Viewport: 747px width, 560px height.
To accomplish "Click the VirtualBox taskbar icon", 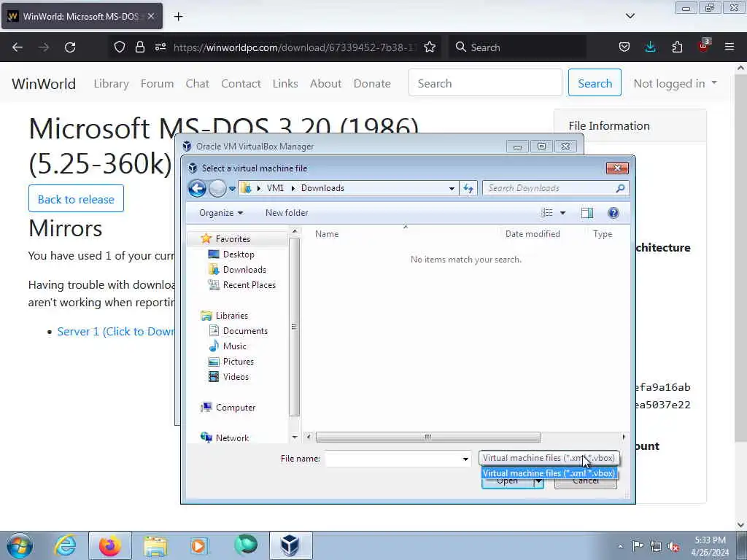I will click(x=290, y=545).
